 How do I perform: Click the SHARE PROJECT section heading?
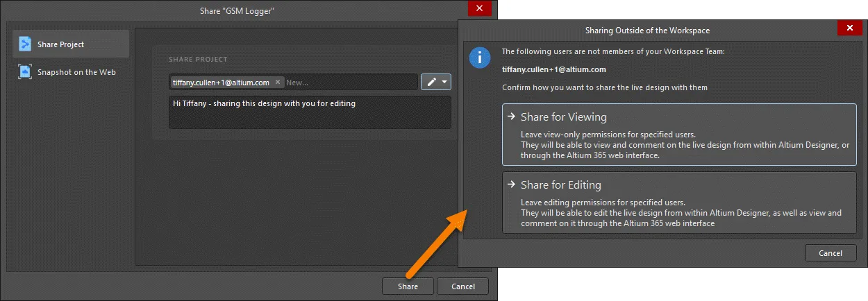point(198,60)
